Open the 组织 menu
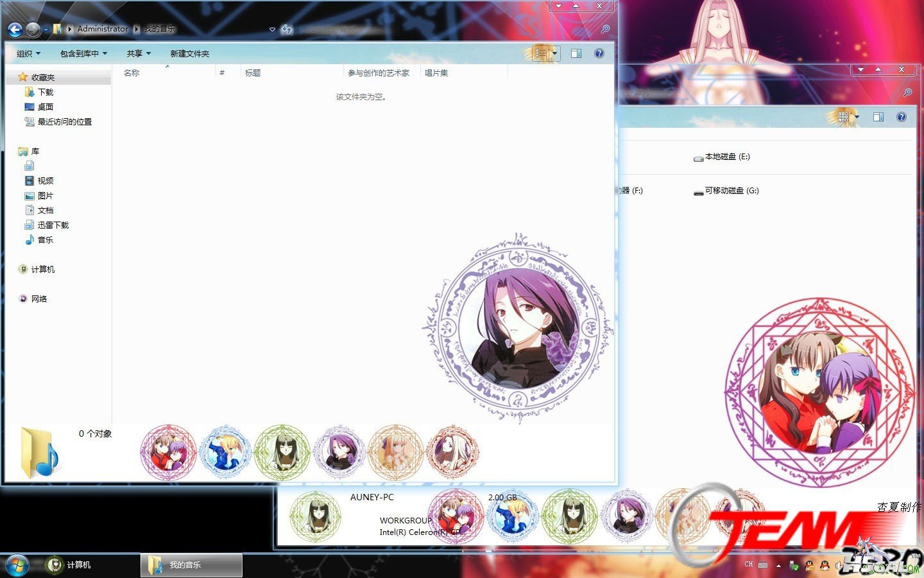The image size is (924, 578). coord(28,54)
